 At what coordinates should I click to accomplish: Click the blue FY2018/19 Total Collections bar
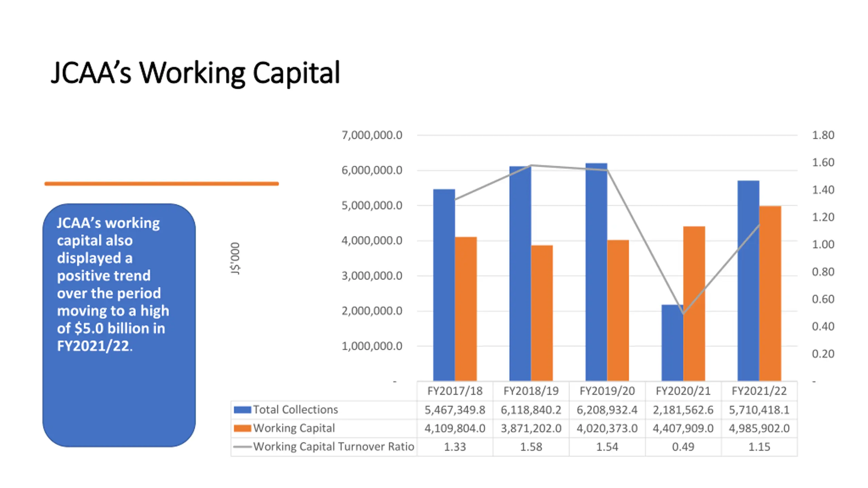(x=520, y=273)
